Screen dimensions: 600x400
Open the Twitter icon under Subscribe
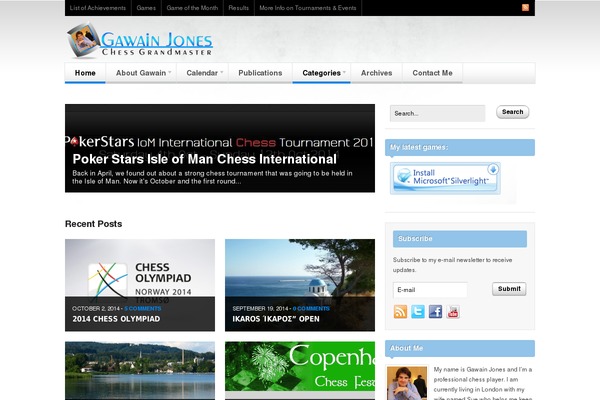418,312
